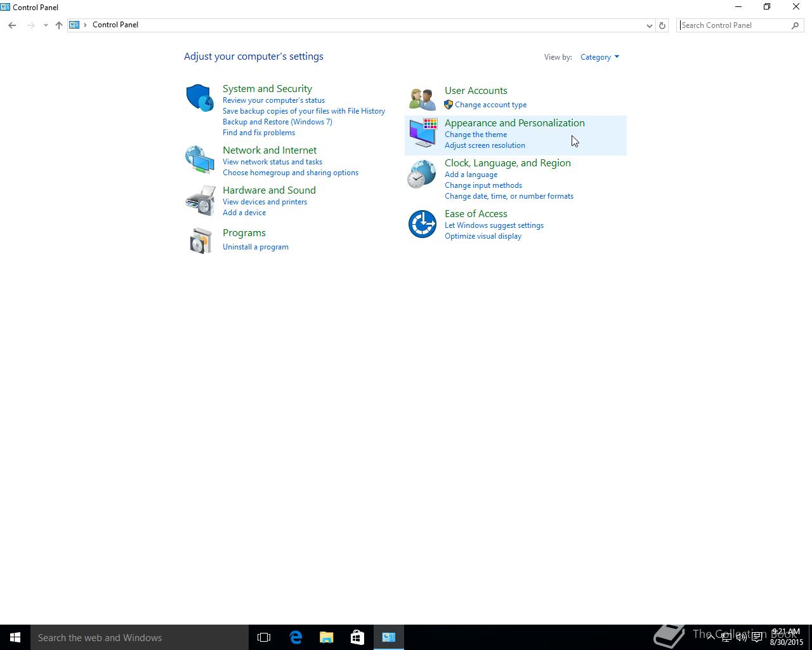The height and width of the screenshot is (650, 812).
Task: Click the Hardware and Sound printer icon
Action: pyautogui.click(x=200, y=200)
